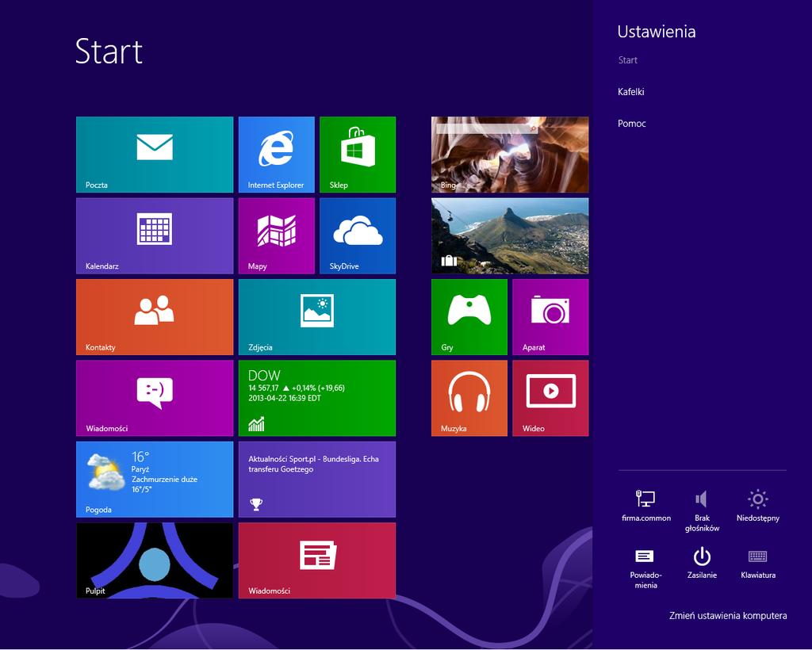
Task: Open the Powiadomienia notifications icon
Action: coord(645,568)
